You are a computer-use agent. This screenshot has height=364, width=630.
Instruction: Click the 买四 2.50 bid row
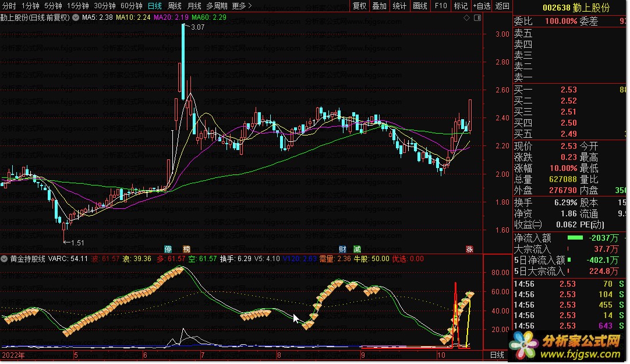click(569, 123)
